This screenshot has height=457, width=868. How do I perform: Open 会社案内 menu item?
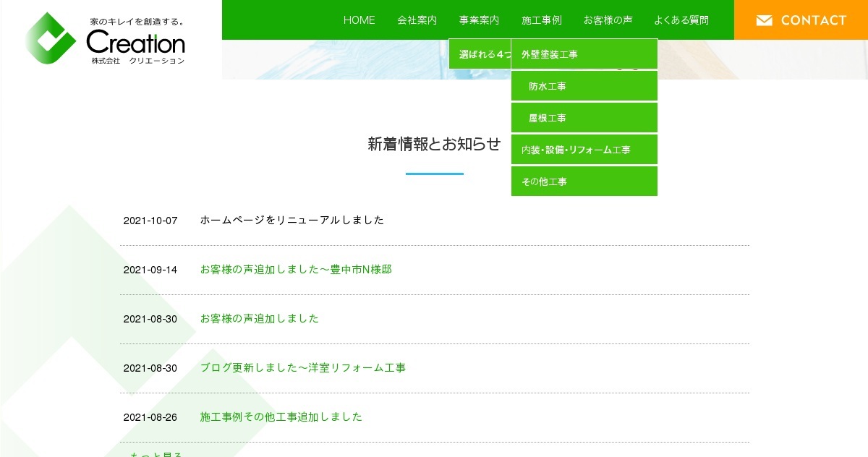[x=417, y=20]
